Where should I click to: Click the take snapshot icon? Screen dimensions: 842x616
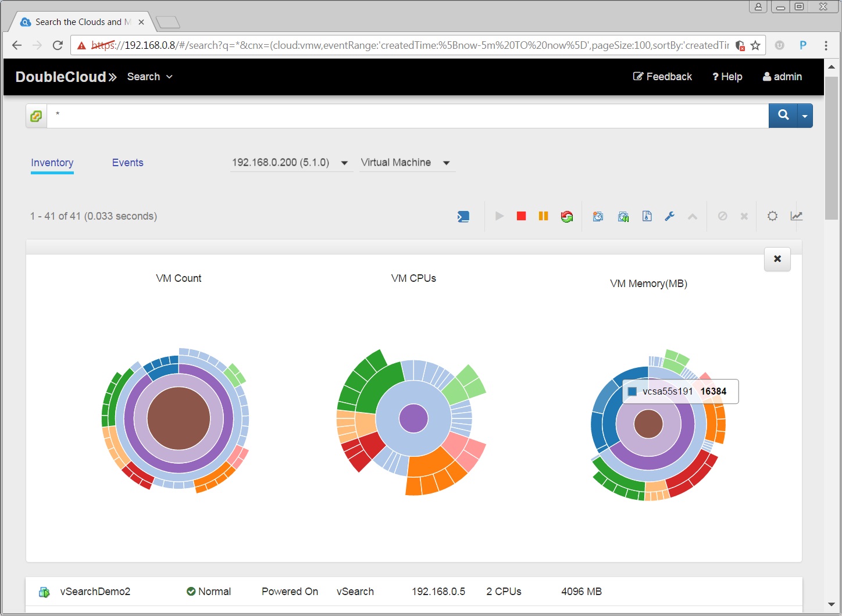click(598, 217)
